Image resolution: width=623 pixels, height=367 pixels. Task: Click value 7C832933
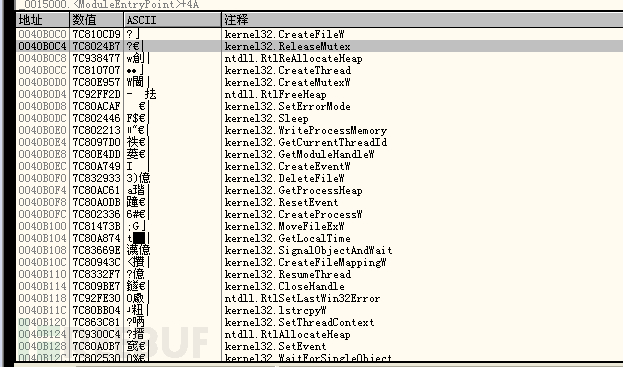pyautogui.click(x=97, y=178)
